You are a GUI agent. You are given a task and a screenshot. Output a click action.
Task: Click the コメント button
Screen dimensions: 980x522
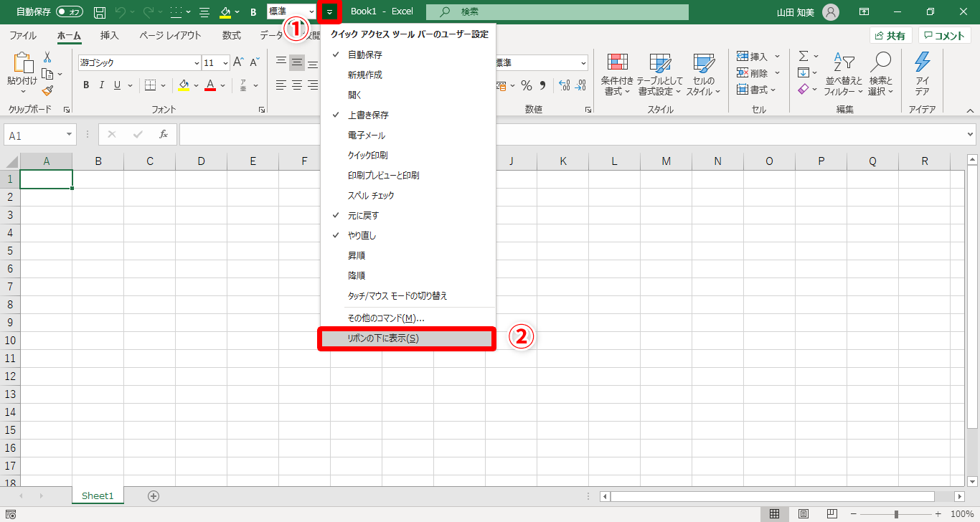(945, 36)
